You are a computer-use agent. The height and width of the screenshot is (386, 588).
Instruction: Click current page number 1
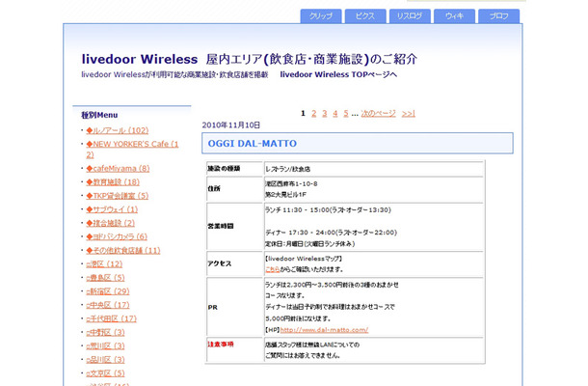303,113
